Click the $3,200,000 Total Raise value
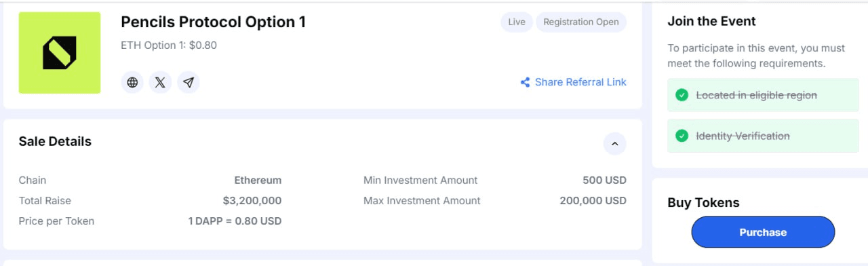This screenshot has width=868, height=266. click(252, 201)
